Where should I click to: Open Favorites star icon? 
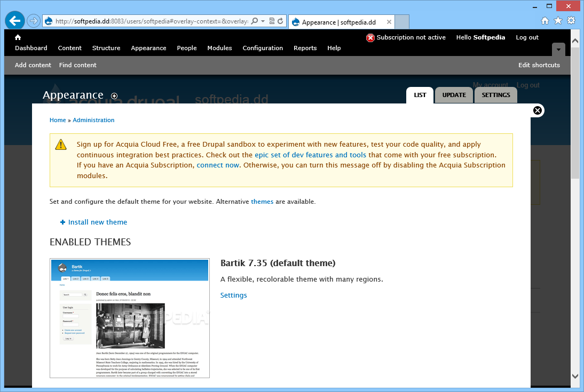coord(558,20)
